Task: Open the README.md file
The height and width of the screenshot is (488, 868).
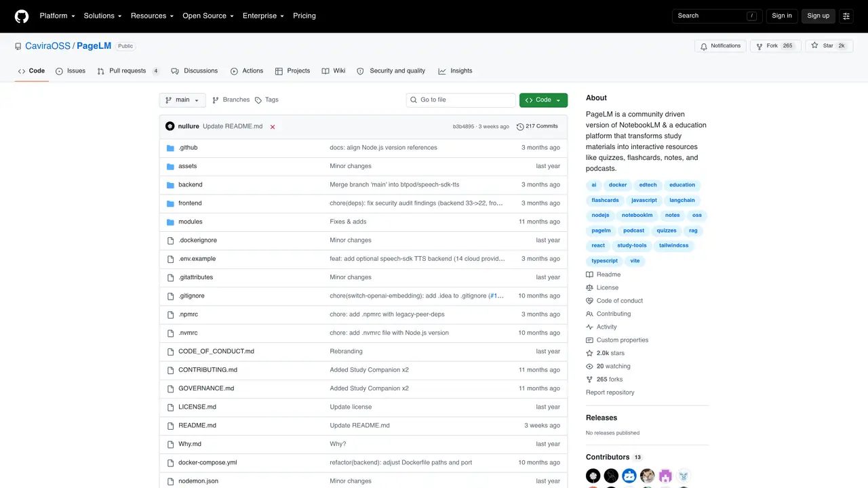Action: (x=197, y=426)
